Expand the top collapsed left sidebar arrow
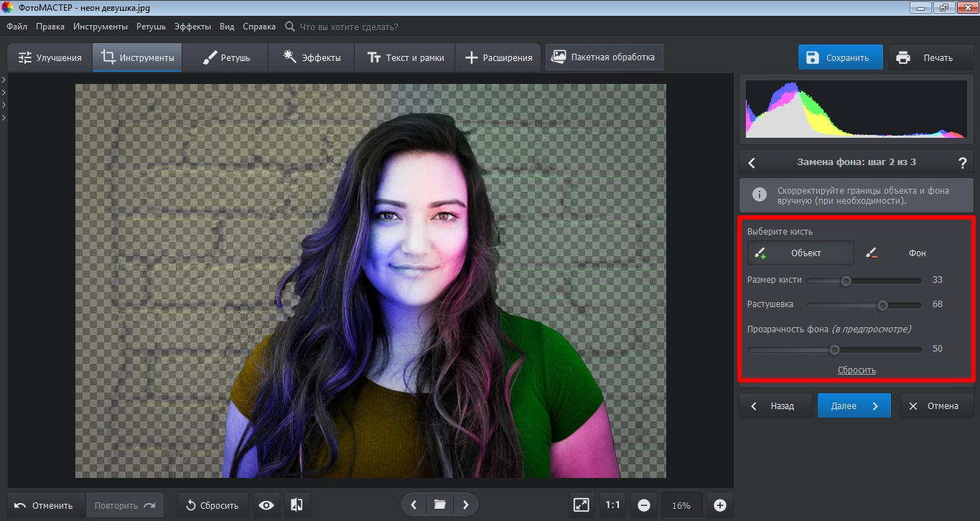 4,80
